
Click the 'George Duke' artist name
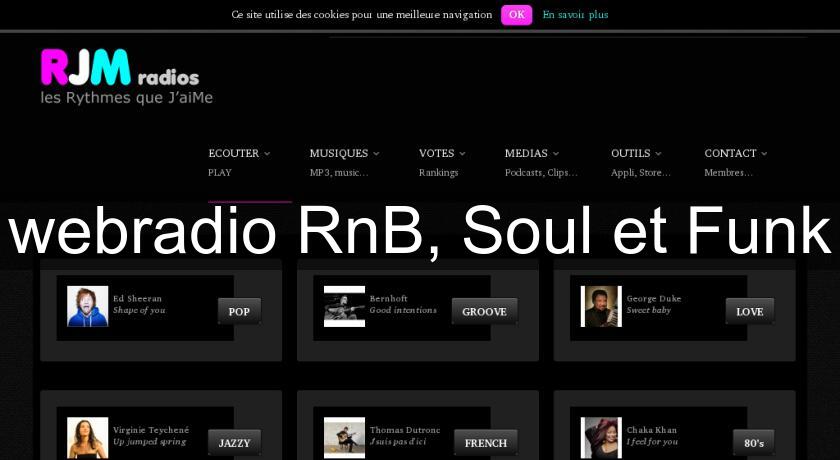[654, 298]
